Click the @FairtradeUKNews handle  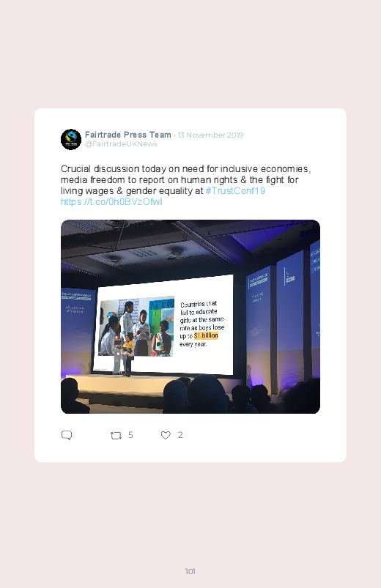(121, 144)
